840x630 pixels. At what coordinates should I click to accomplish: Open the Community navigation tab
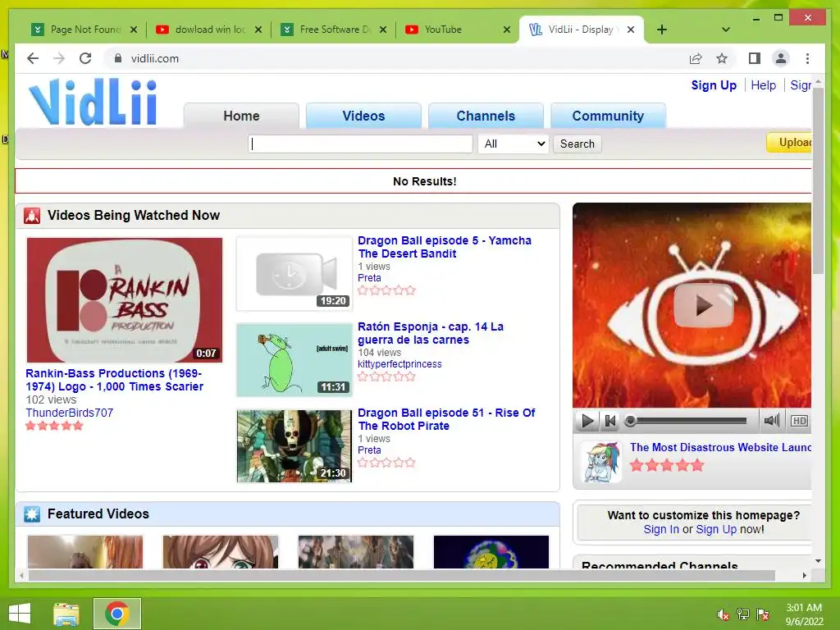point(608,116)
